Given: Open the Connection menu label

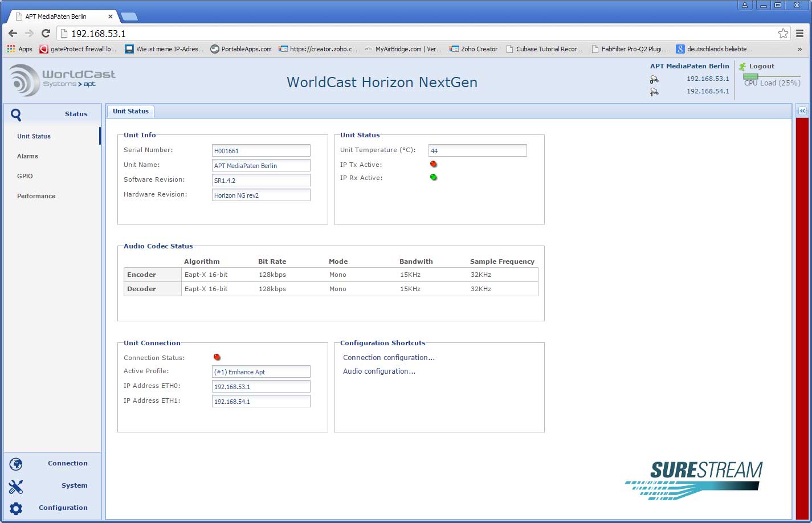Looking at the screenshot, I should 68,463.
